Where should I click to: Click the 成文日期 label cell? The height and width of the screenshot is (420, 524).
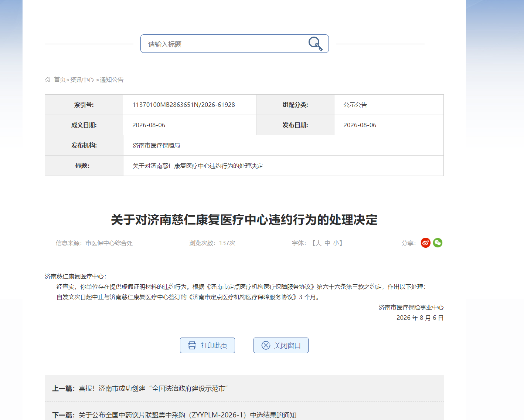pyautogui.click(x=84, y=125)
